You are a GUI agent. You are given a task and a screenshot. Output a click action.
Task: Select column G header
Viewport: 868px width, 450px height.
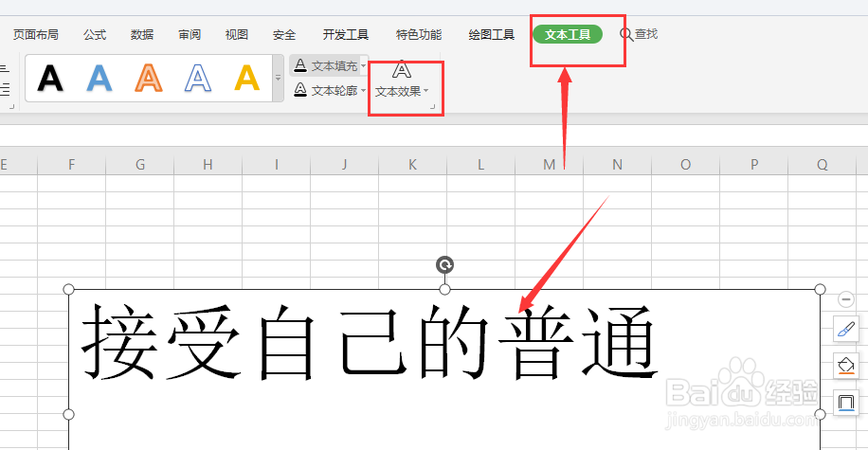point(140,165)
